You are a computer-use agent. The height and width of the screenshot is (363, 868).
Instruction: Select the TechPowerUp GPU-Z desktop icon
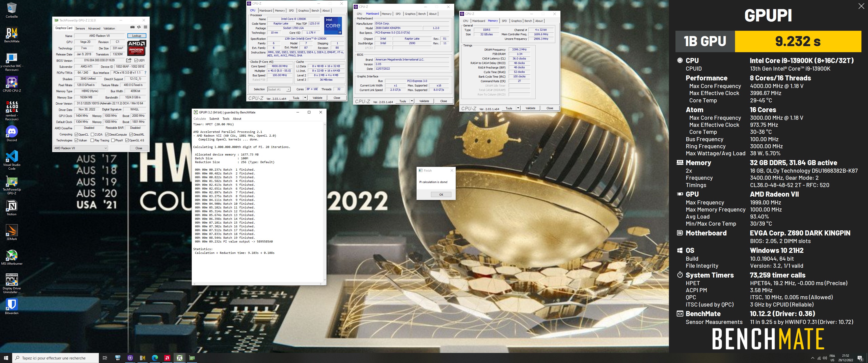(12, 185)
